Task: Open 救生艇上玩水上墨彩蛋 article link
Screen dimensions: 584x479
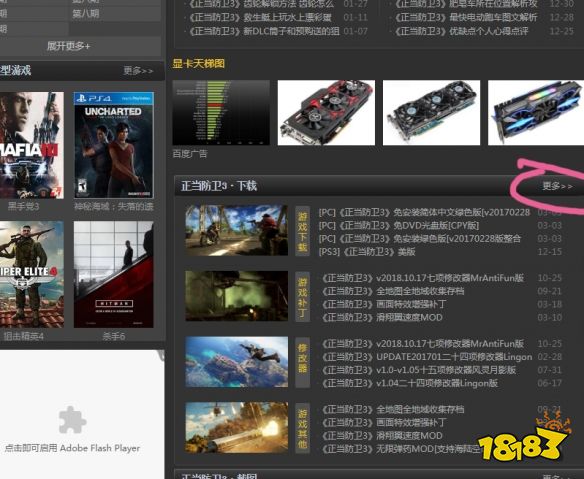Action: [260, 18]
